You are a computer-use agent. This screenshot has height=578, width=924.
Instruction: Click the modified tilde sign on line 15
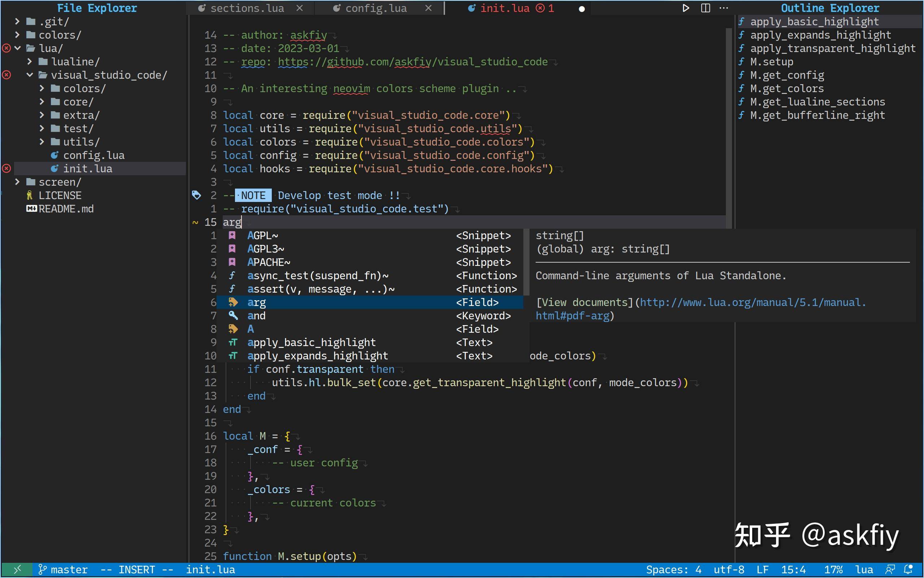click(x=195, y=223)
